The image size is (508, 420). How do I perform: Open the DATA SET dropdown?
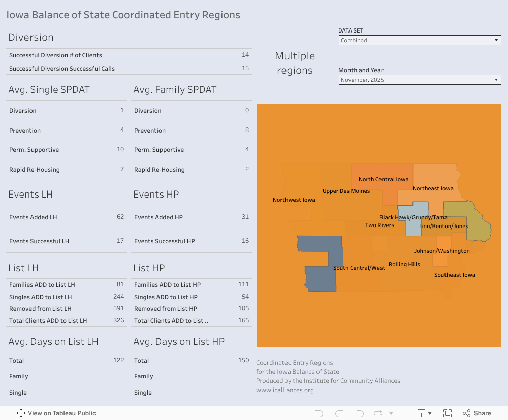420,40
